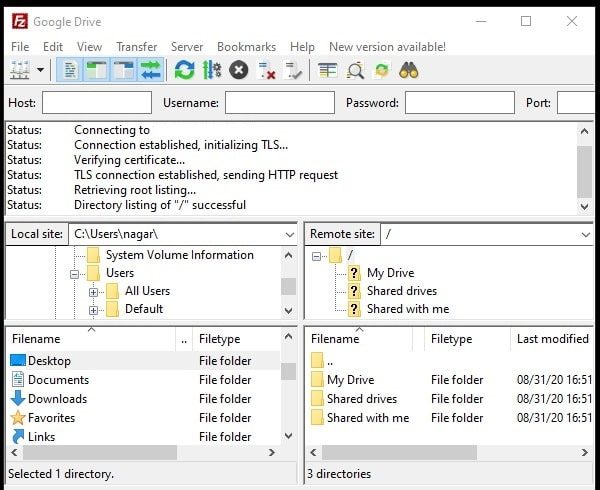Select parent directory entry in remote list
This screenshot has height=490, width=600.
pos(450,360)
